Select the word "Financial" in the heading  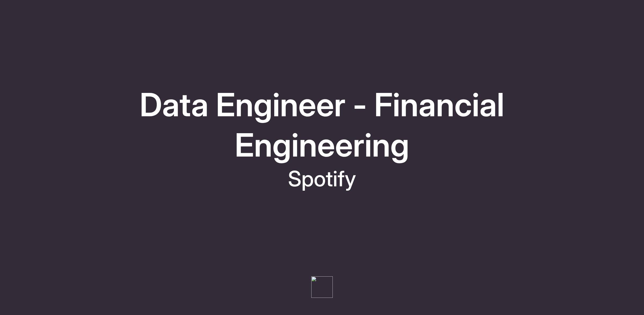[439, 105]
